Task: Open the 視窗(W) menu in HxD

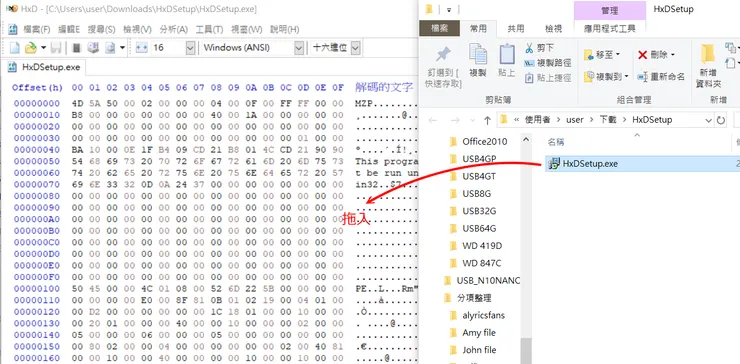Action: click(x=246, y=29)
